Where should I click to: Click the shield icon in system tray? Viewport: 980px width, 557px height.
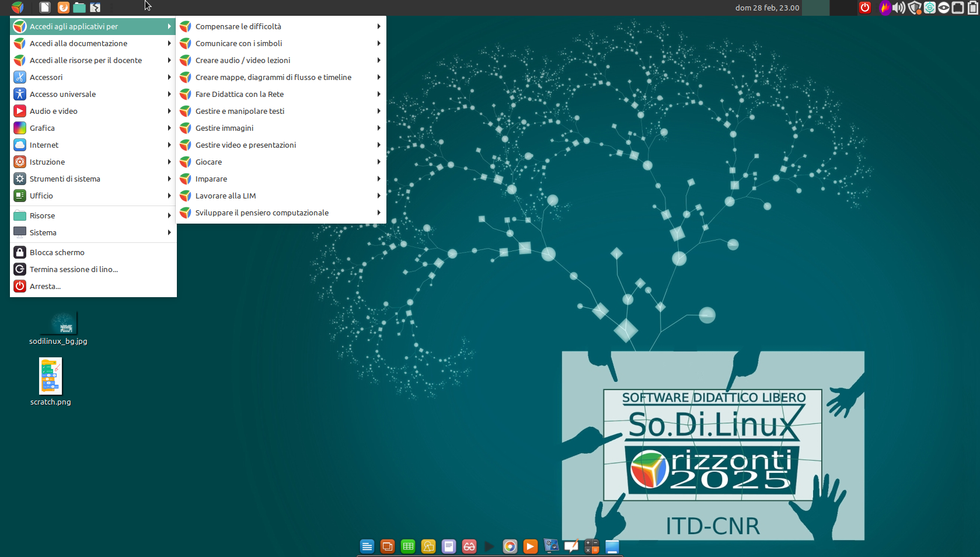[x=914, y=8]
